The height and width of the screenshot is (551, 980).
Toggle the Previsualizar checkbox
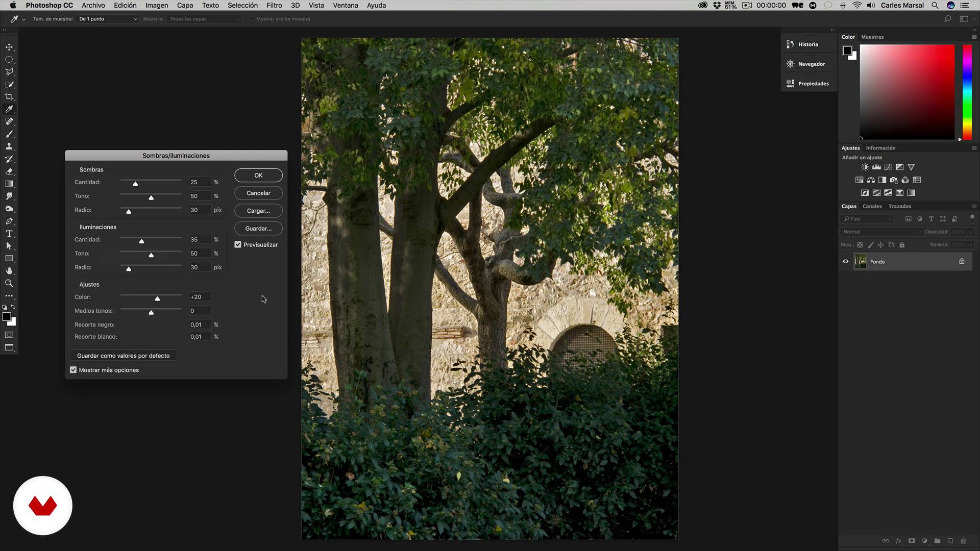click(238, 245)
